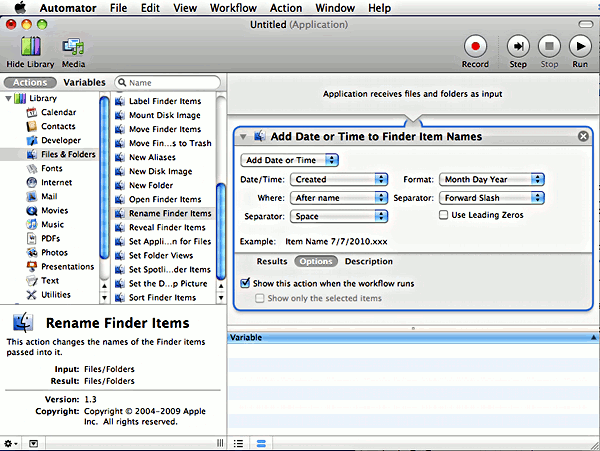This screenshot has width=600, height=451.
Task: Remove the Add Date or Time action
Action: click(x=583, y=136)
